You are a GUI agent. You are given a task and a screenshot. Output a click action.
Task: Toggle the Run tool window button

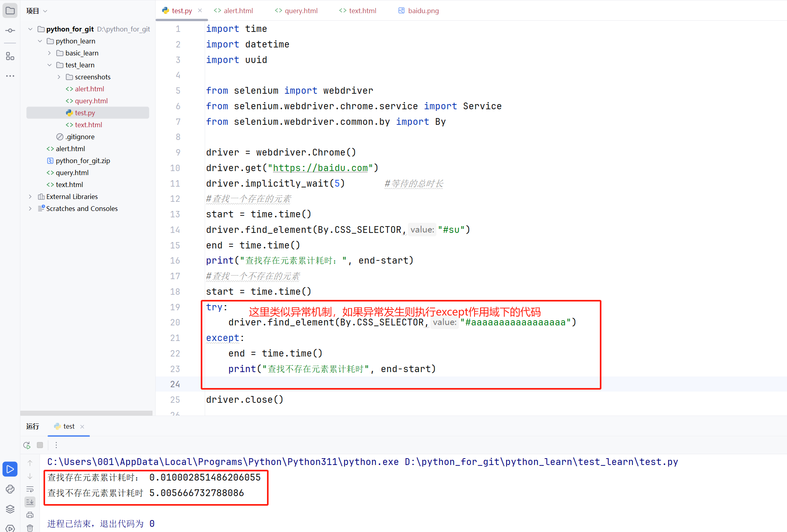pyautogui.click(x=10, y=469)
